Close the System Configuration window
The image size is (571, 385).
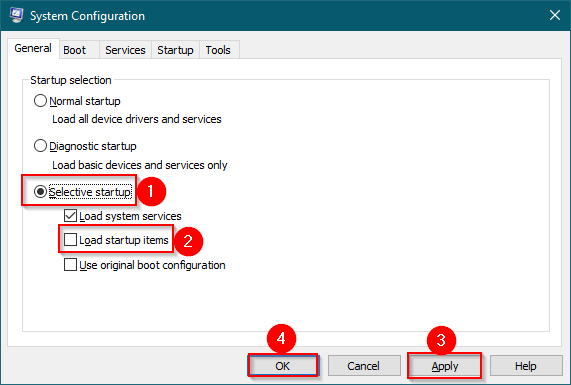coord(555,15)
